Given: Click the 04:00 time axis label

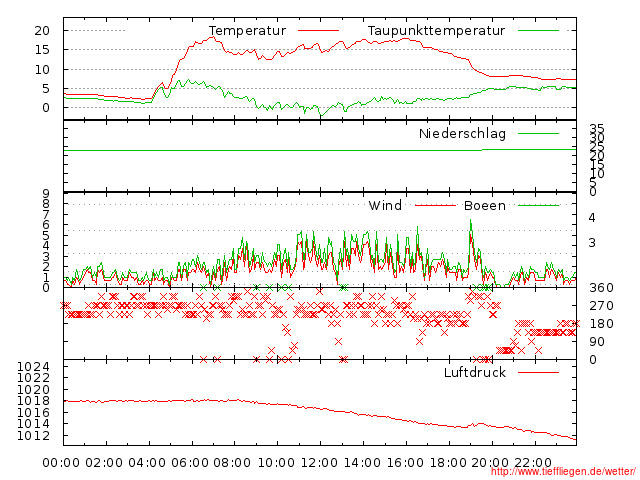Looking at the screenshot, I should click(x=147, y=463).
